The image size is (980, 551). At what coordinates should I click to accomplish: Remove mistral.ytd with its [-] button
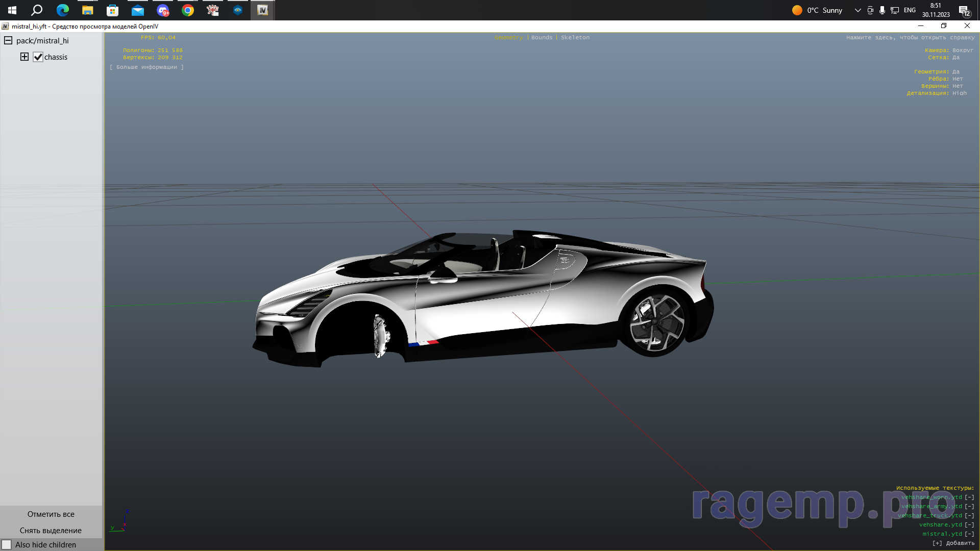[x=969, y=534]
